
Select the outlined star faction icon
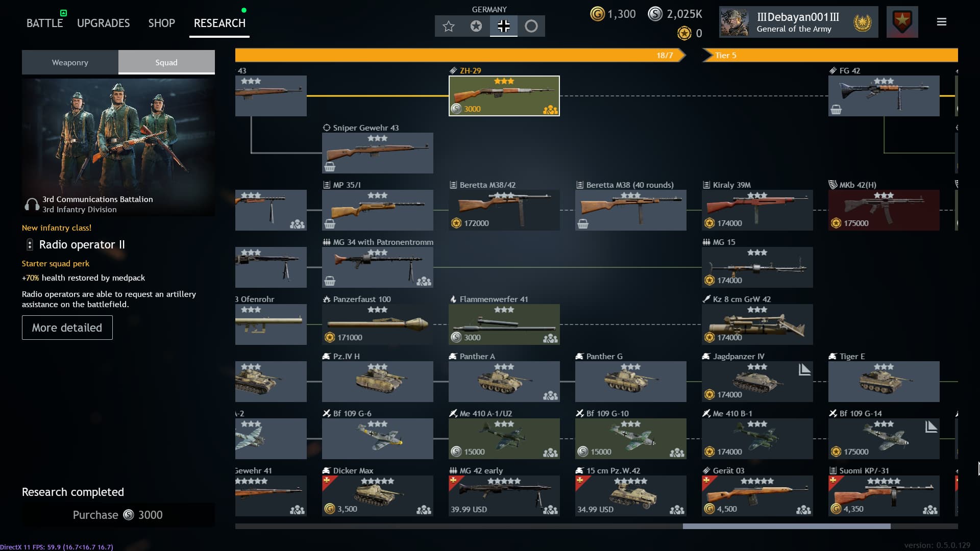pyautogui.click(x=449, y=26)
